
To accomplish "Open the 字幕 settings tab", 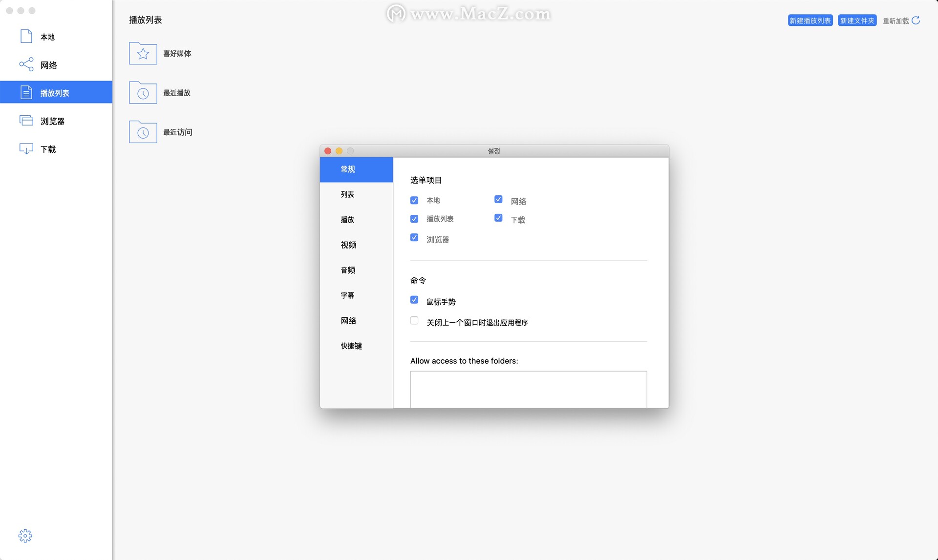I will [347, 295].
